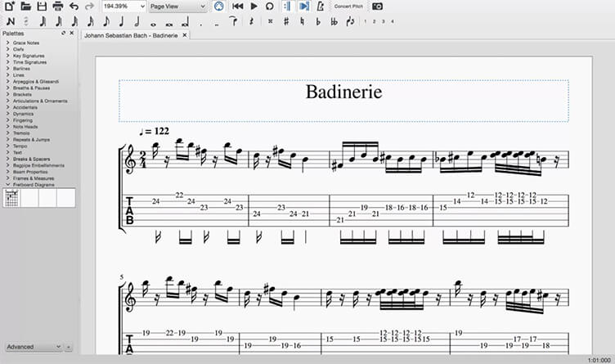
Task: Select the half note duration
Action: pos(137,21)
